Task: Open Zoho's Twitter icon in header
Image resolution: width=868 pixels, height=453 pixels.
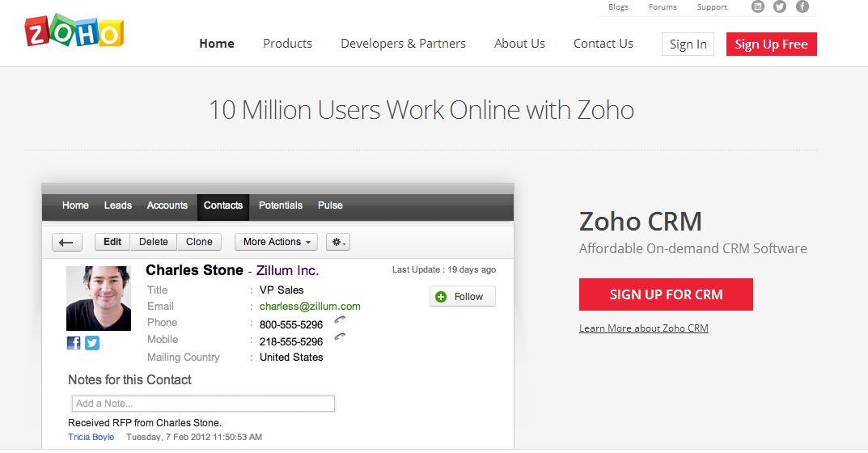Action: [780, 7]
